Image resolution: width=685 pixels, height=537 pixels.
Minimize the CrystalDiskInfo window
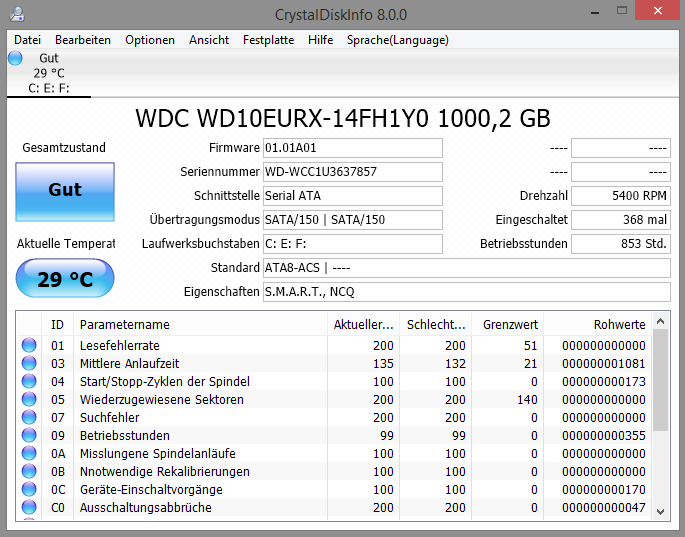[595, 11]
